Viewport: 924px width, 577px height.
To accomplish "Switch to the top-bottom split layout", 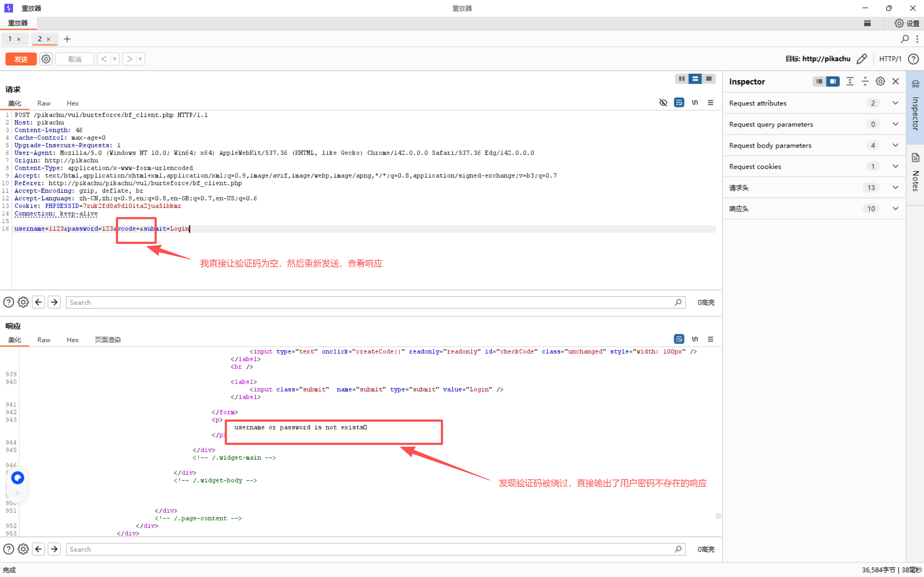I will [x=695, y=79].
